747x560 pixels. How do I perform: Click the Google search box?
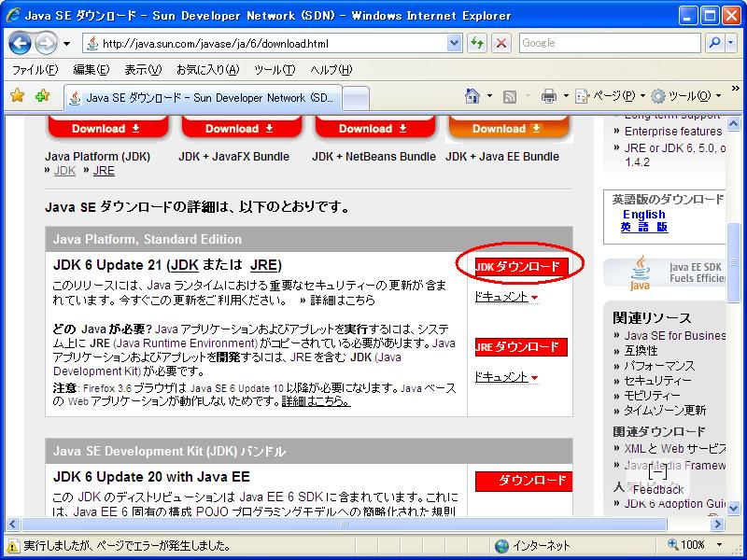tap(610, 43)
